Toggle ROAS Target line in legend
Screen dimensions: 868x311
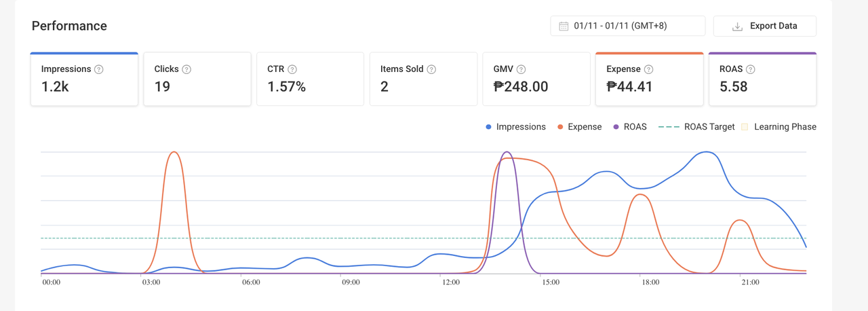(696, 127)
